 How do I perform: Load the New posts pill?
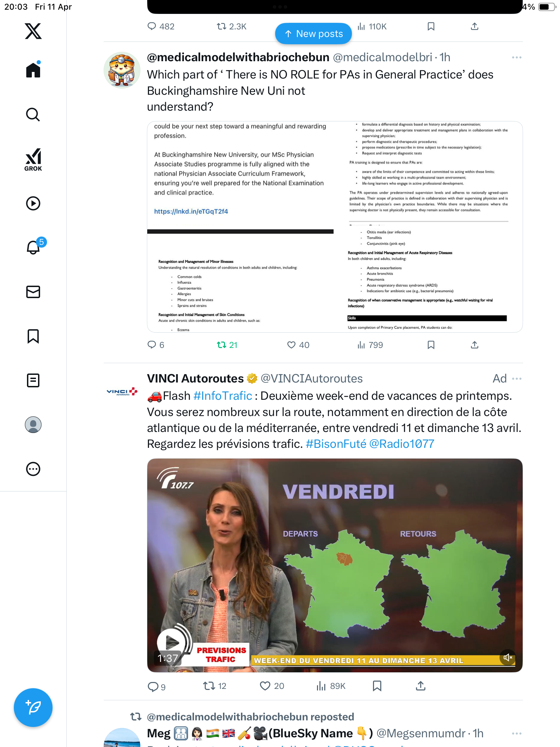(314, 34)
